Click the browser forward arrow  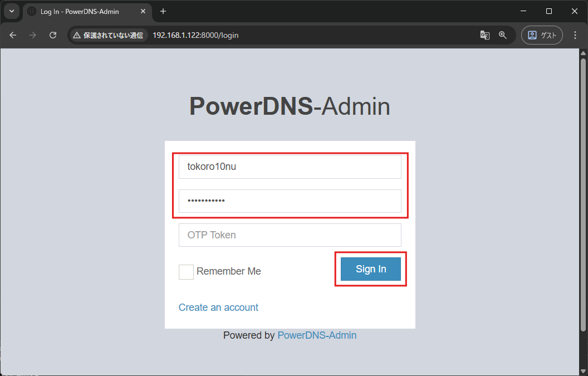click(33, 35)
